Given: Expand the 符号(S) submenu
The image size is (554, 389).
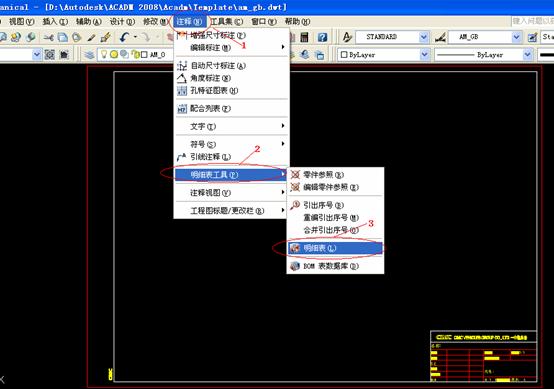Looking at the screenshot, I should pos(231,144).
